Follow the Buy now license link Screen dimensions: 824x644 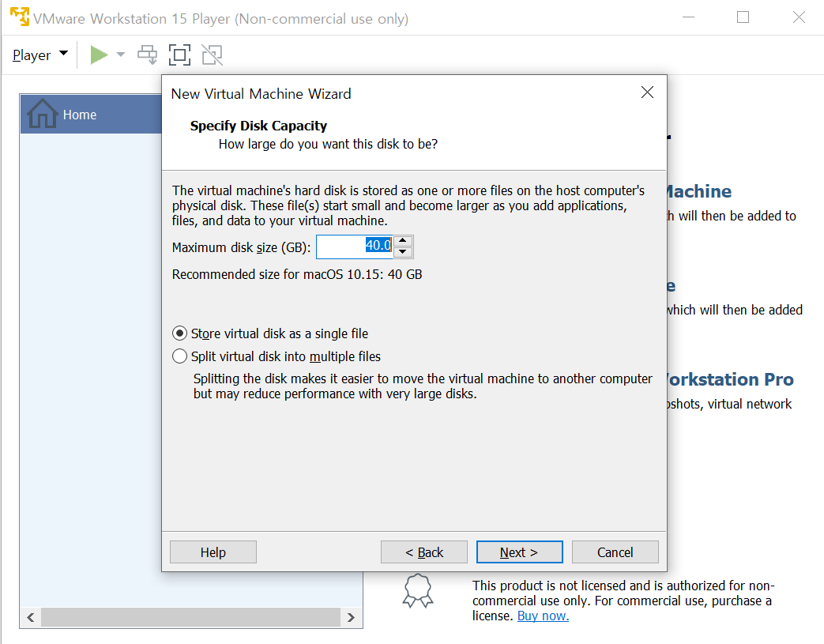click(x=543, y=616)
